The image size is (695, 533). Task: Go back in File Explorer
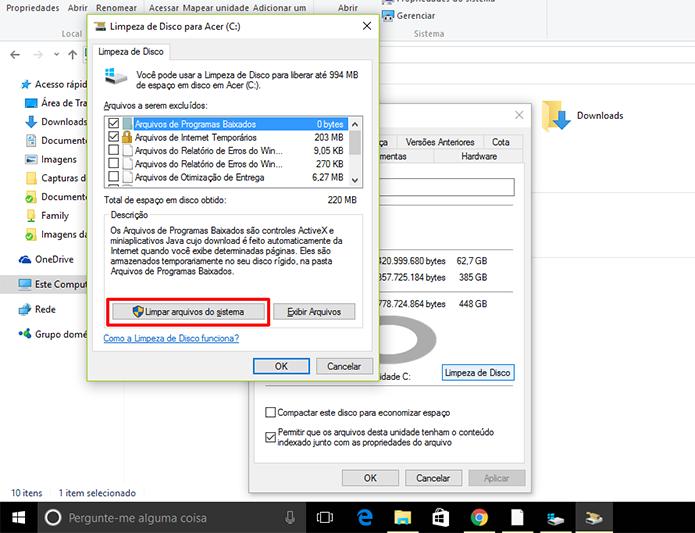point(15,54)
